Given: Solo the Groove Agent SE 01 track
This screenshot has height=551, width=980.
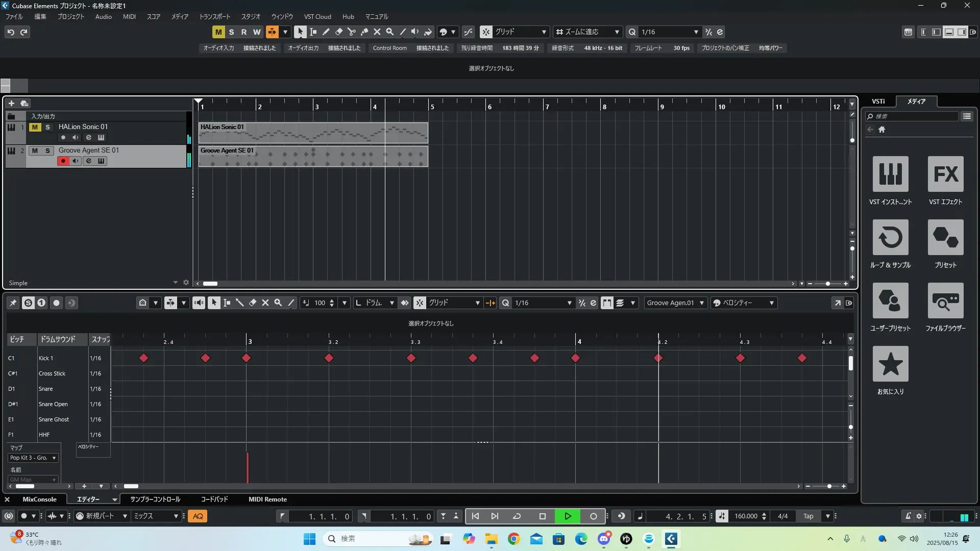Looking at the screenshot, I should click(x=47, y=151).
